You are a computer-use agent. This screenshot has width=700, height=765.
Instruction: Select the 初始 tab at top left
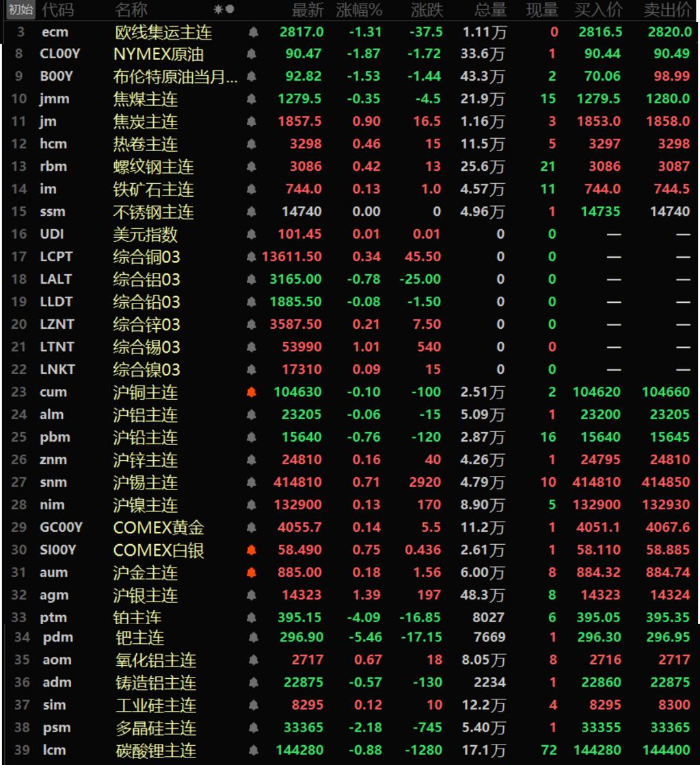[21, 10]
